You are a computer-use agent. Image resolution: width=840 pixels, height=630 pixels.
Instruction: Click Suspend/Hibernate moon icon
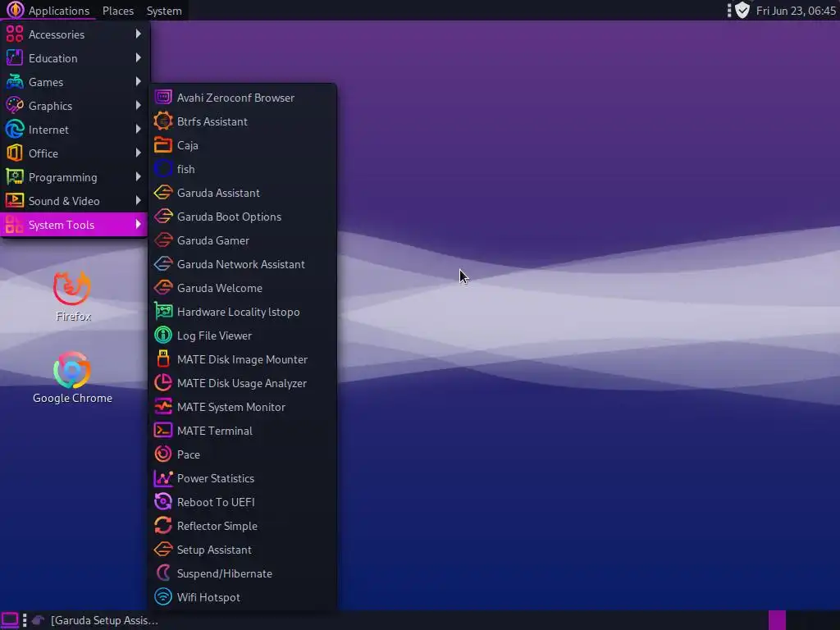pyautogui.click(x=163, y=573)
